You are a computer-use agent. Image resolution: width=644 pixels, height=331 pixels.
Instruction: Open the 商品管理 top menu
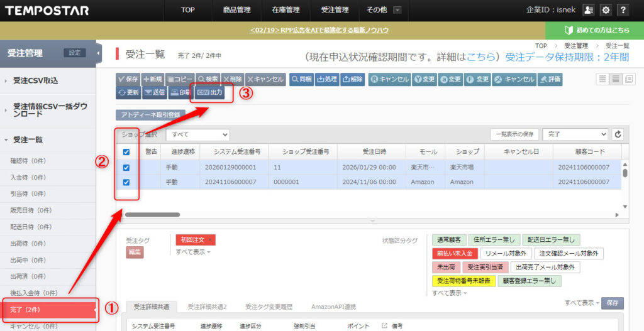point(236,10)
